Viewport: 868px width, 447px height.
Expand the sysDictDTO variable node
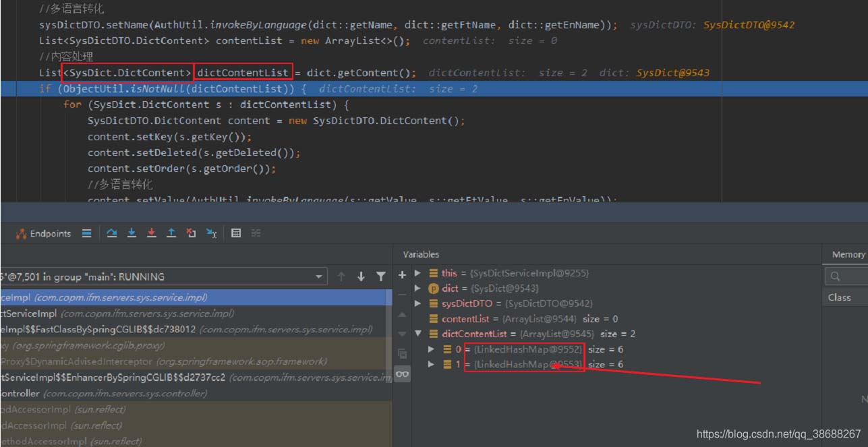pos(418,303)
